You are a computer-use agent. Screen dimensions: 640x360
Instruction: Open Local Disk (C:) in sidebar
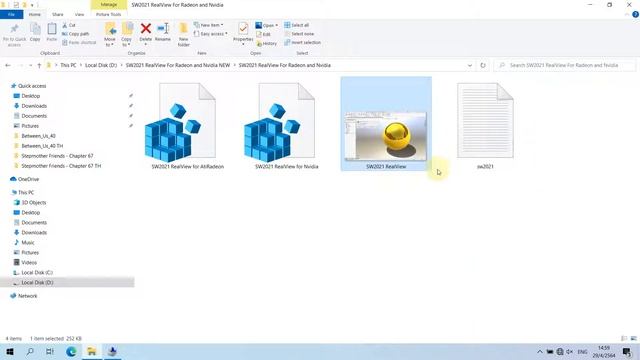pos(37,273)
